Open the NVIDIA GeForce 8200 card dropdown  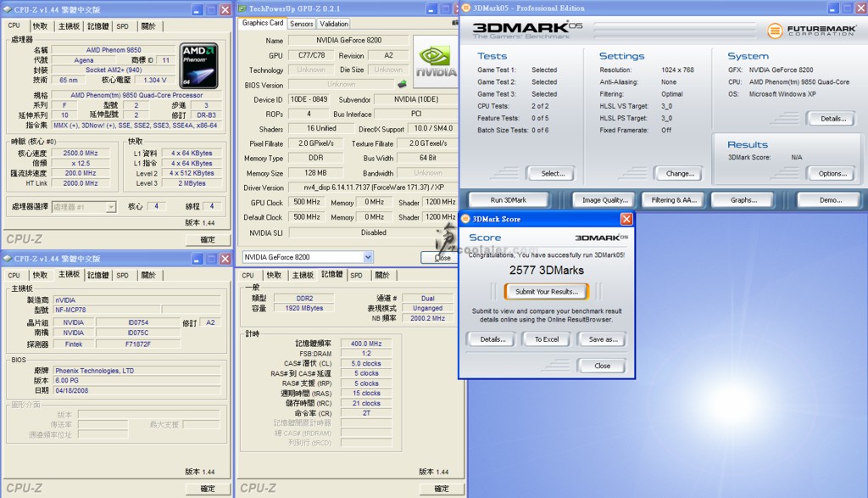coord(368,257)
